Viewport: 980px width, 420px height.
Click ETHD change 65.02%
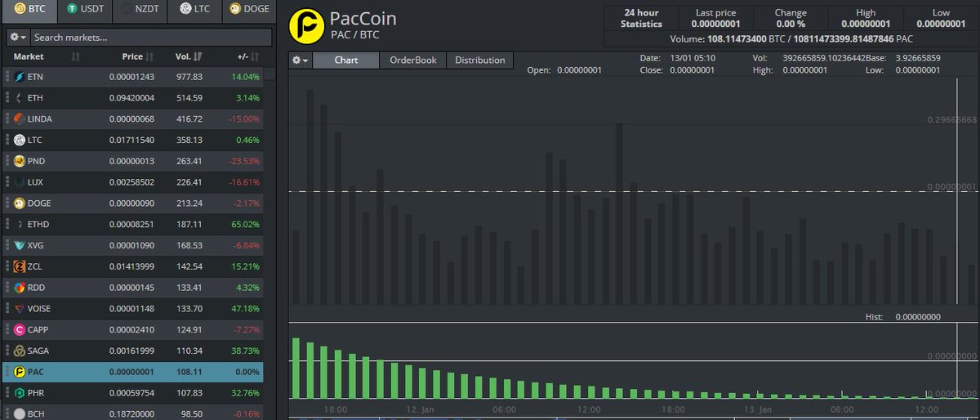tap(246, 224)
